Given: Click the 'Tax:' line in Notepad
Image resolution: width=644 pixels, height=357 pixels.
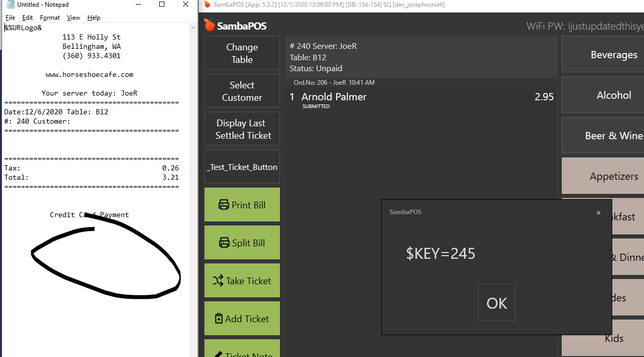Looking at the screenshot, I should click(x=92, y=168).
